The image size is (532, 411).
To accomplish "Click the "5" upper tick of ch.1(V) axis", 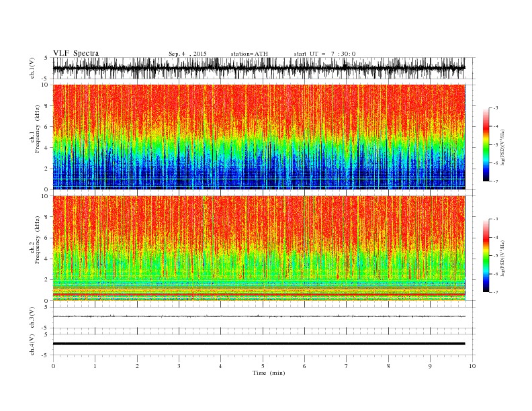I will point(46,58).
